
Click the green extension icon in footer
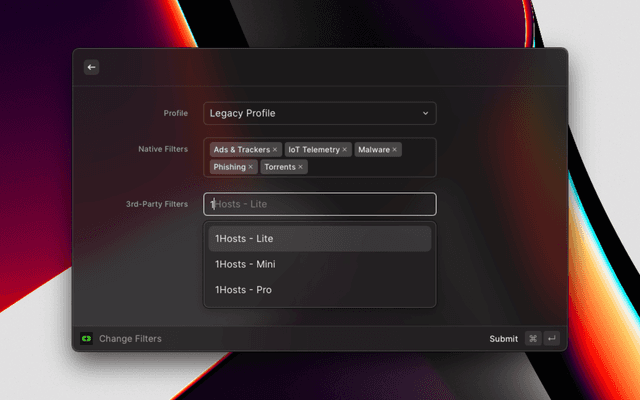coord(86,339)
